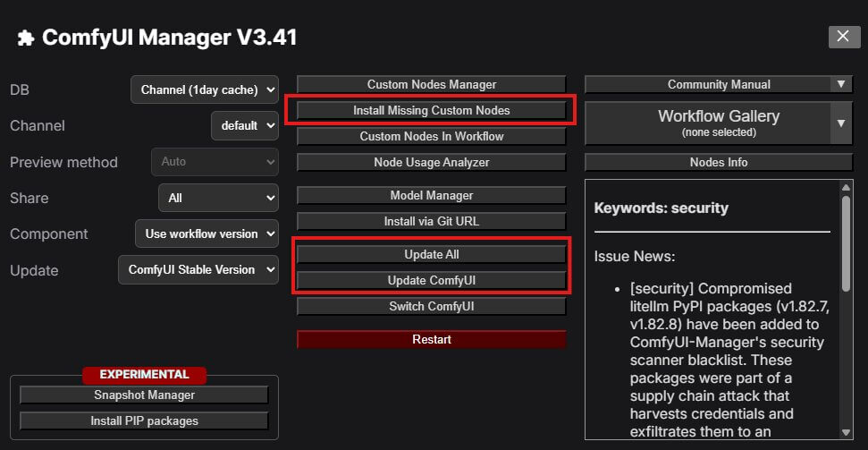Click the Keywords: security heading
868x450 pixels.
pyautogui.click(x=661, y=208)
